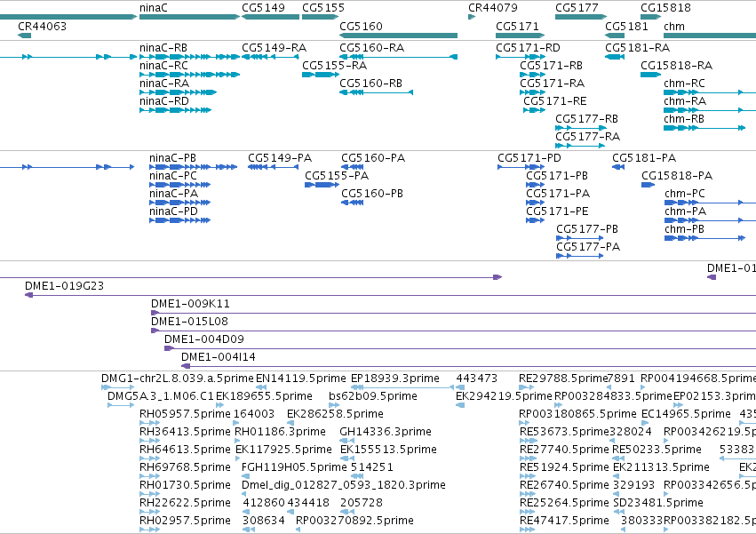
Task: Select the CG5160 gene bar
Action: point(398,36)
